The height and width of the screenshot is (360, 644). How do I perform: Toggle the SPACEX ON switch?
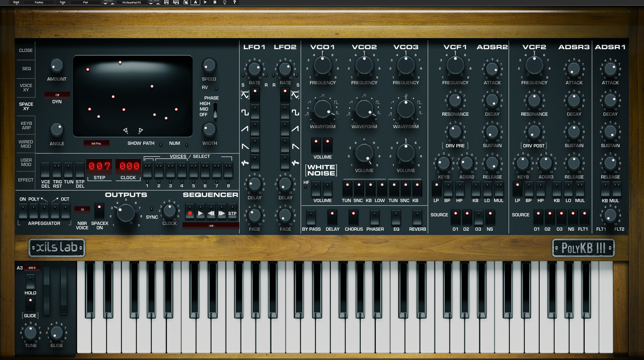(99, 211)
